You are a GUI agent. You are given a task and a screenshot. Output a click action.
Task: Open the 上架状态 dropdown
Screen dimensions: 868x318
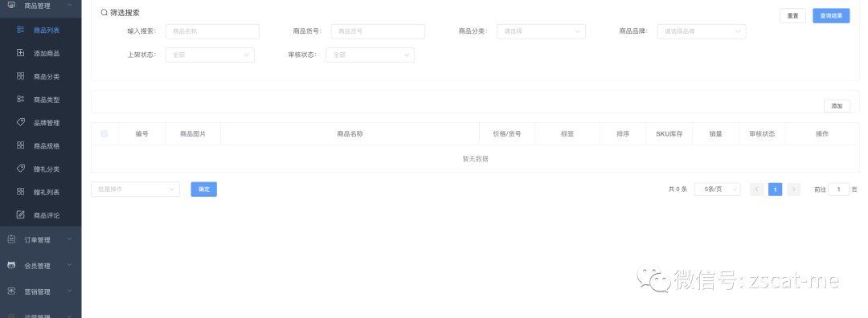coord(210,55)
